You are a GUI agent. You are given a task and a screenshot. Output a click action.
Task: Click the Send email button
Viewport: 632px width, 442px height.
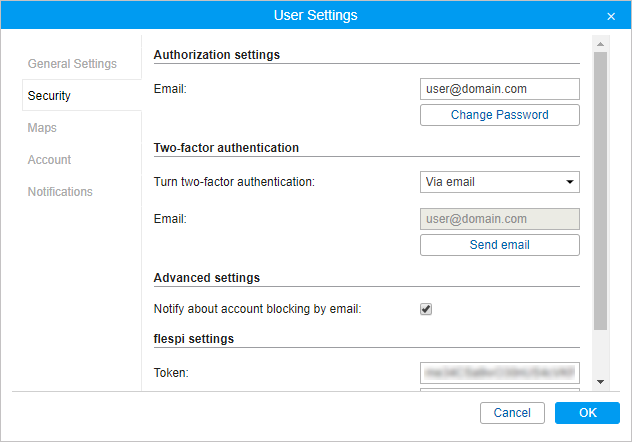coord(499,245)
